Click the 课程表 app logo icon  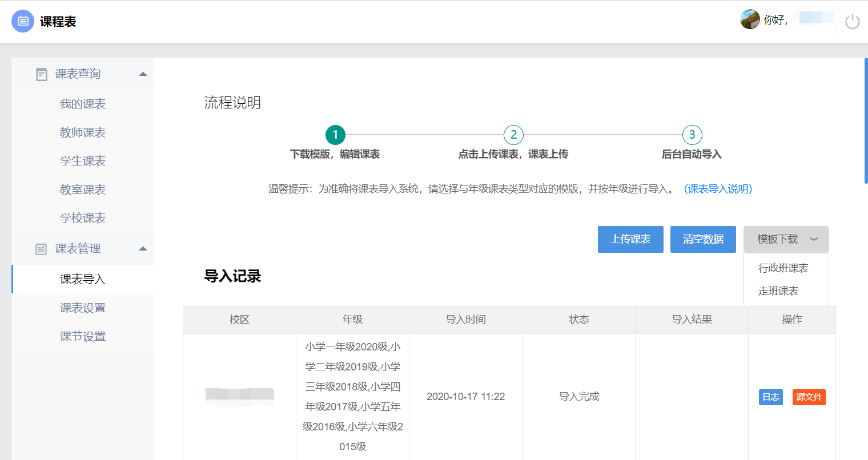coord(23,22)
